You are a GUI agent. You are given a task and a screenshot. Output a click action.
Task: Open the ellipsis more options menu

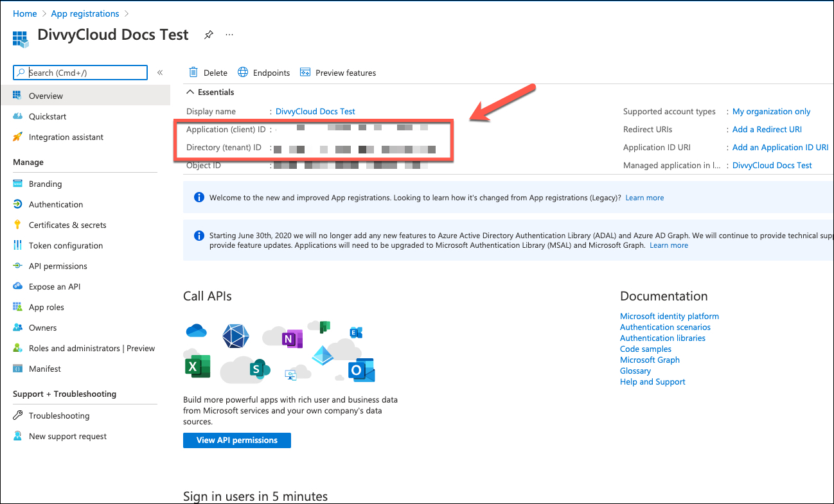click(x=229, y=35)
